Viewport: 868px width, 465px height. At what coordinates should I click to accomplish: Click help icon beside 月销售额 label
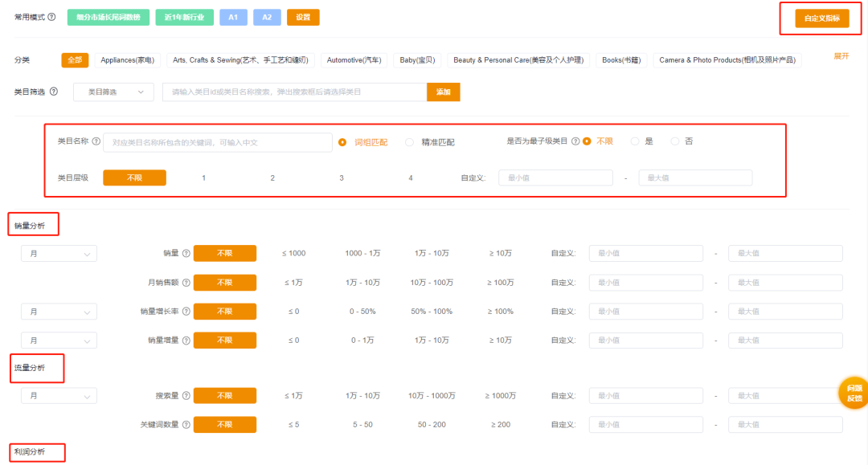[186, 283]
